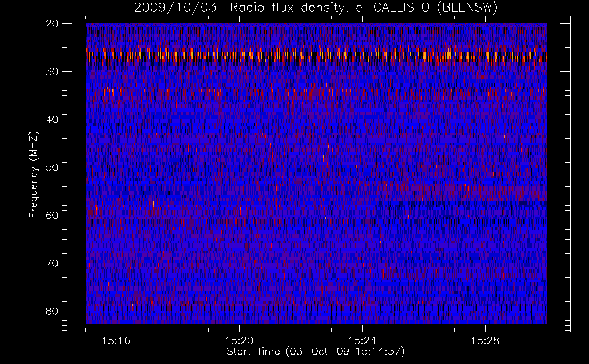Click the 60 frequency tick label

(52, 215)
